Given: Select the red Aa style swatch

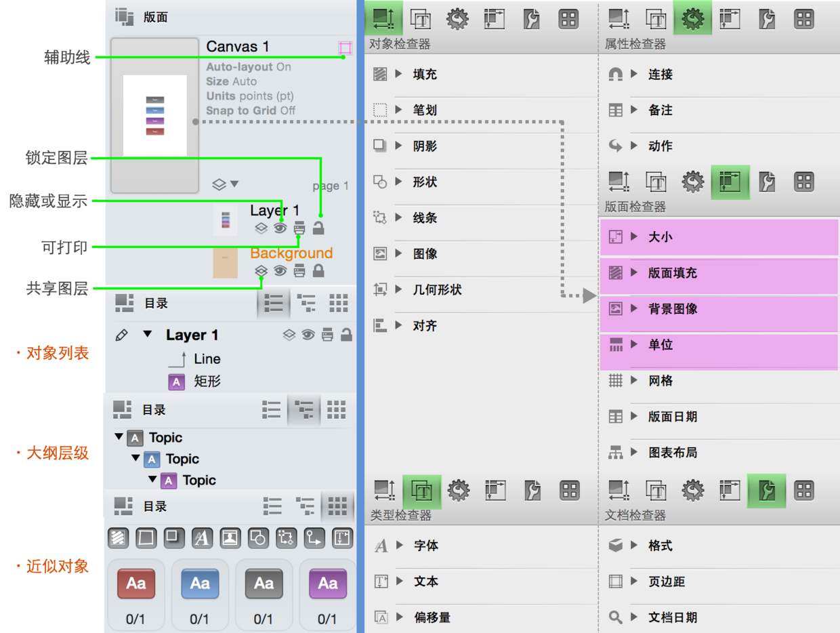Looking at the screenshot, I should pyautogui.click(x=136, y=584).
